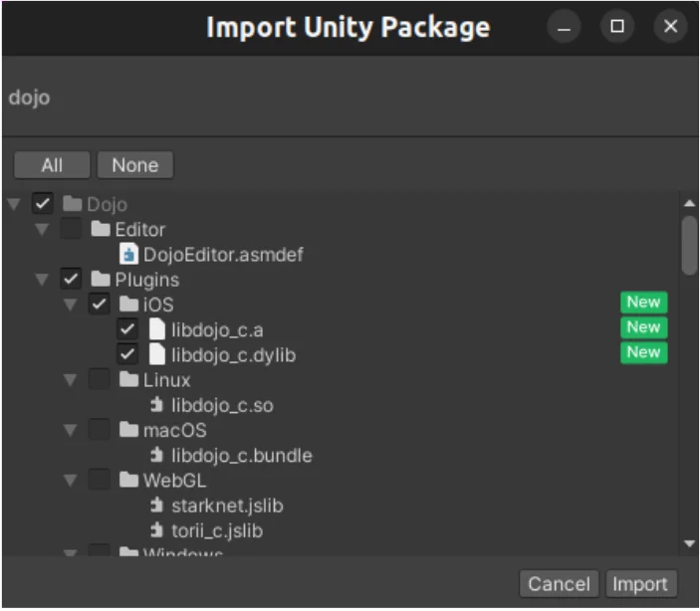
Task: Click the starknet.jslib plugin icon
Action: 156,506
